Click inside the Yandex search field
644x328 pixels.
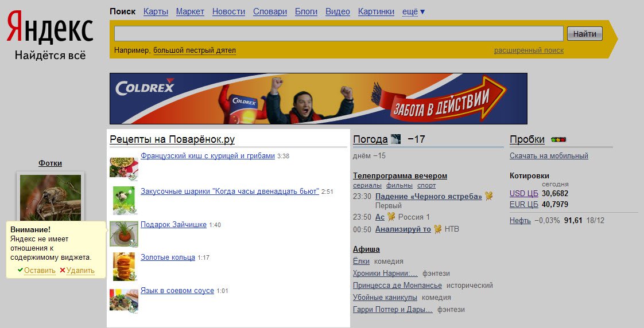(339, 34)
